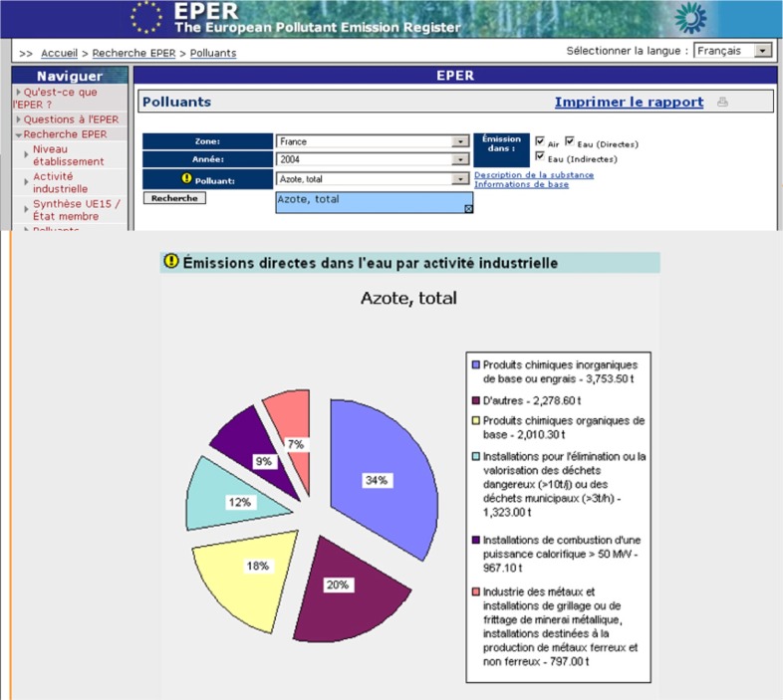Toggle the Eau (Indirectes) checkbox
The width and height of the screenshot is (783, 700).
coord(540,156)
